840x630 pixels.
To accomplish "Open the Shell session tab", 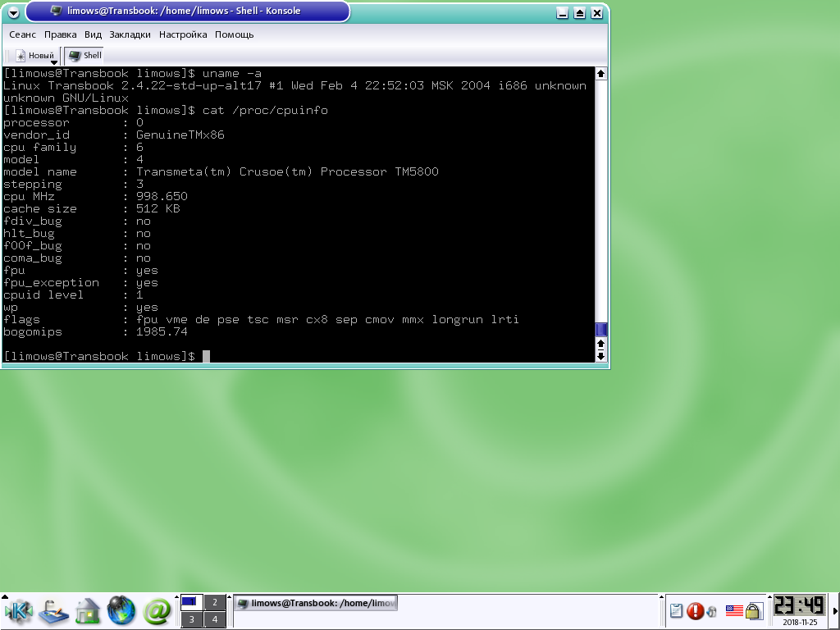I will pos(84,55).
